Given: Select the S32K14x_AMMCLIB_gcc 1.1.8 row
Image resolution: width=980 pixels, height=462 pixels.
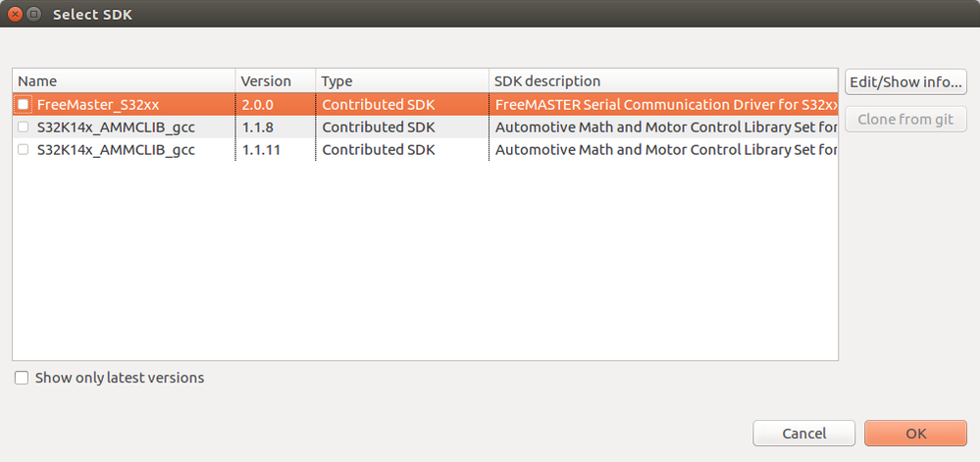Looking at the screenshot, I should coord(116,127).
